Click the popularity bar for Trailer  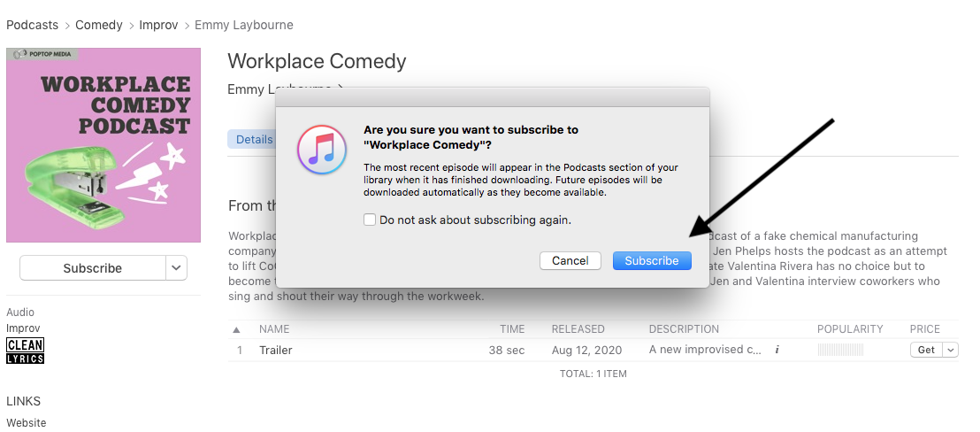click(840, 350)
